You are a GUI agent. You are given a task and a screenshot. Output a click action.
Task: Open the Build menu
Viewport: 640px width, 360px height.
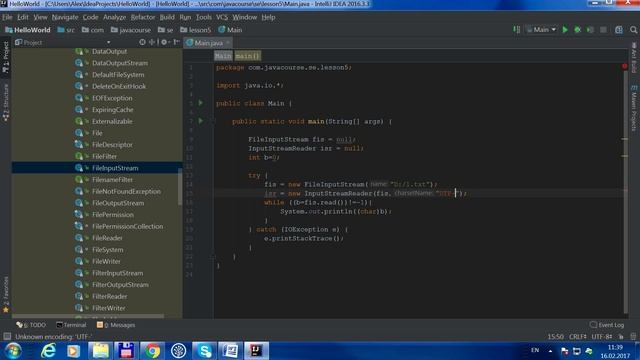click(x=167, y=17)
